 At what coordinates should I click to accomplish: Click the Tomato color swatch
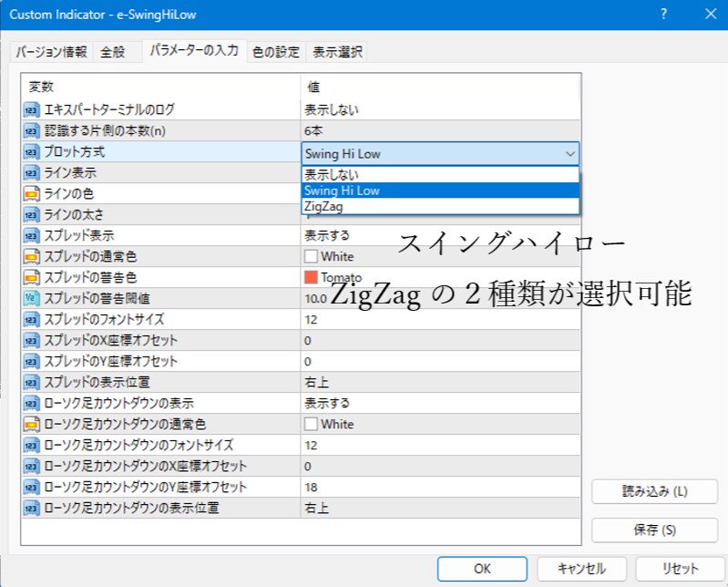click(311, 277)
